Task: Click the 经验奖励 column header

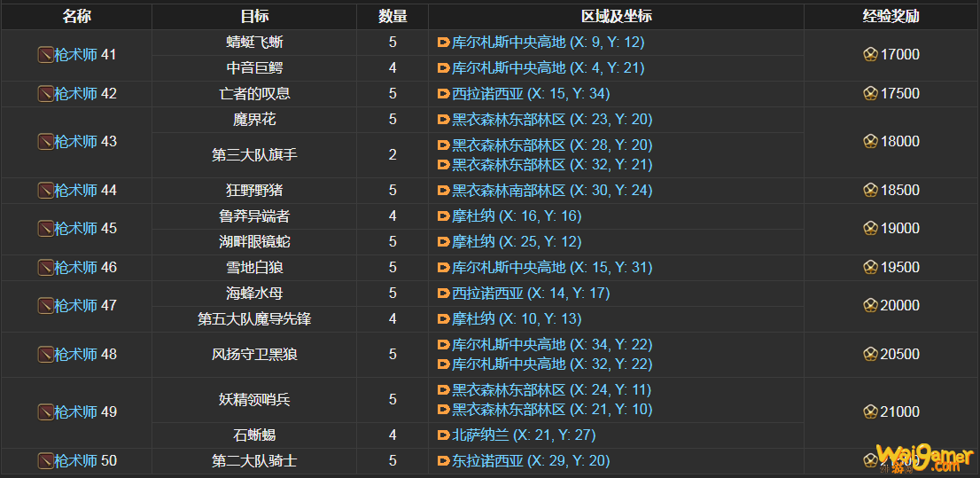Action: [892, 17]
